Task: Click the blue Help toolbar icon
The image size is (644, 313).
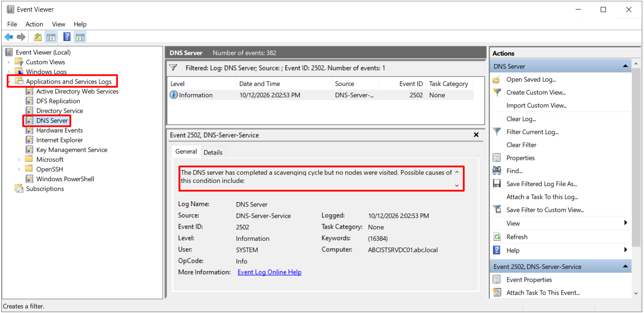Action: coord(67,37)
